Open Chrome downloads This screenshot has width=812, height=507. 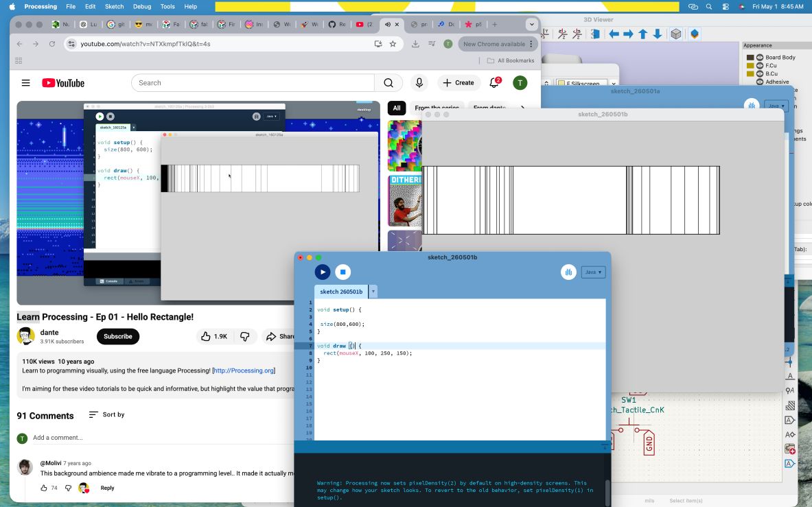(415, 44)
